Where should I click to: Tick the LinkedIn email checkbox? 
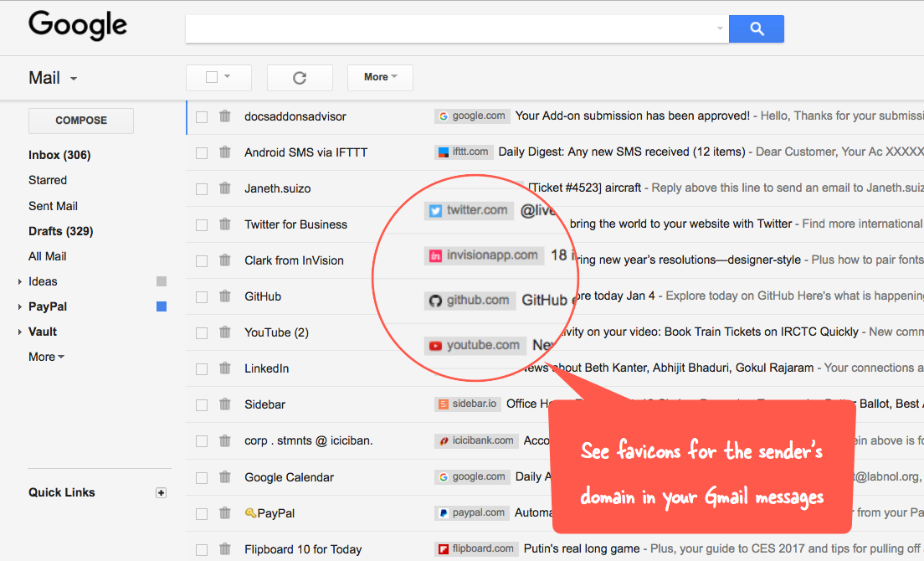point(202,369)
